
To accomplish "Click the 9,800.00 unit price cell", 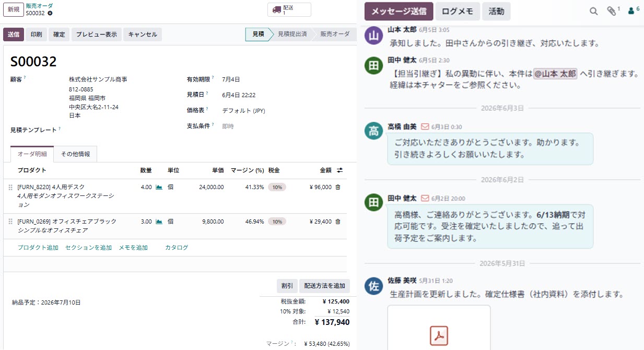I will 213,221.
